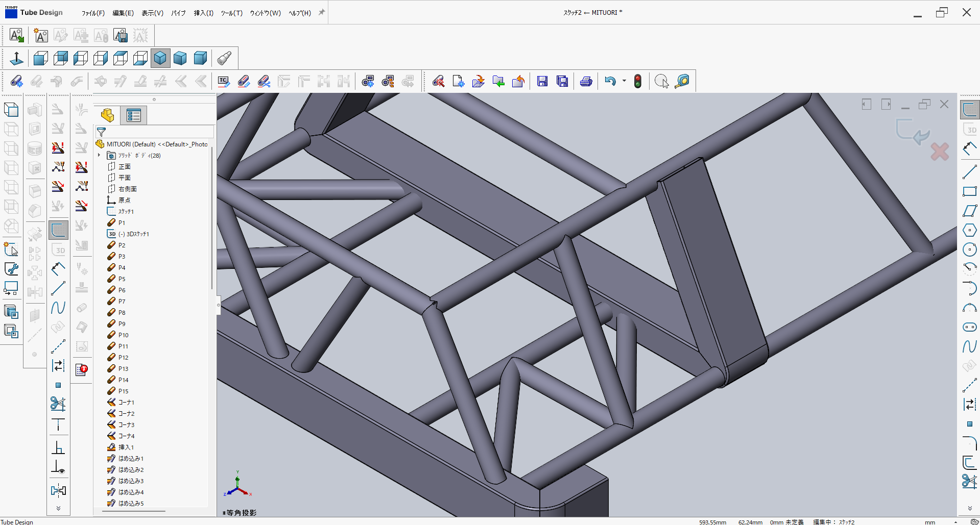Expand more tools chevron in right toolbar
Image resolution: width=980 pixels, height=525 pixels.
click(x=969, y=508)
